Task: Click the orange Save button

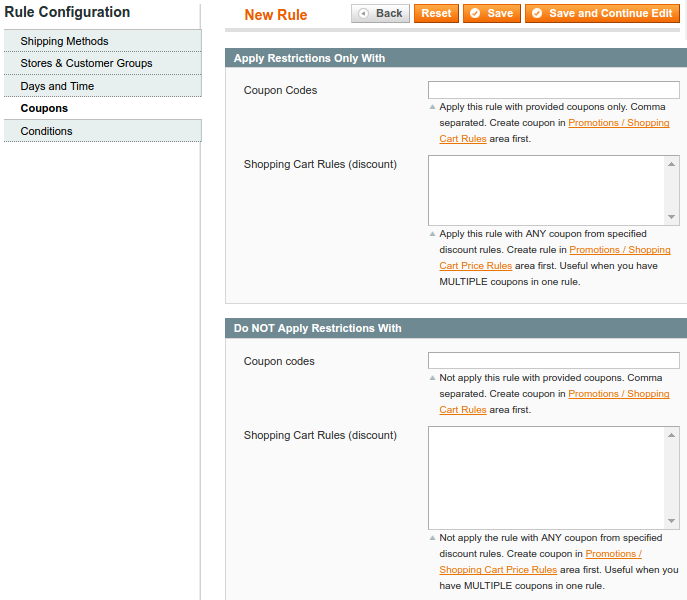Action: [491, 13]
